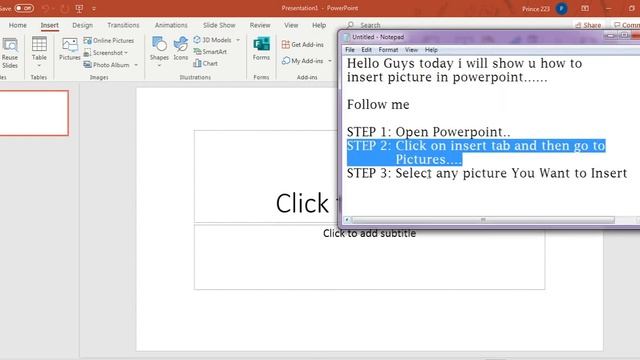This screenshot has width=640, height=360.
Task: Click the Photo Album icon
Action: 87,65
